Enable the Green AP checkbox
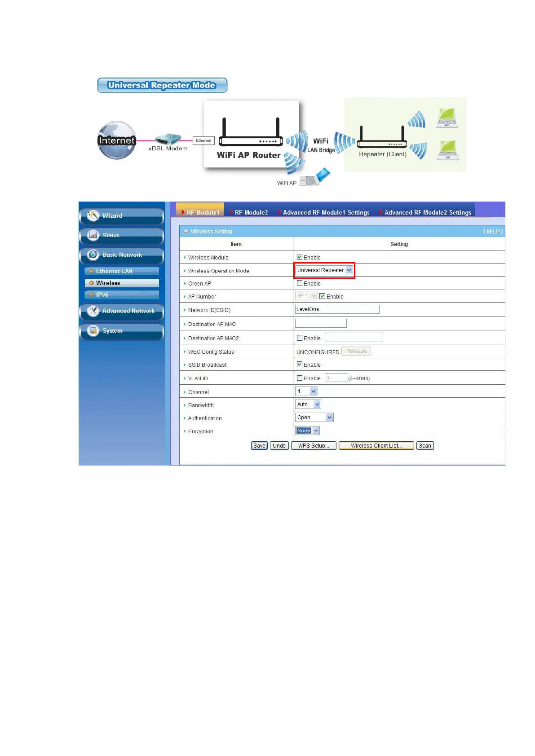The width and height of the screenshot is (535, 756). [300, 283]
